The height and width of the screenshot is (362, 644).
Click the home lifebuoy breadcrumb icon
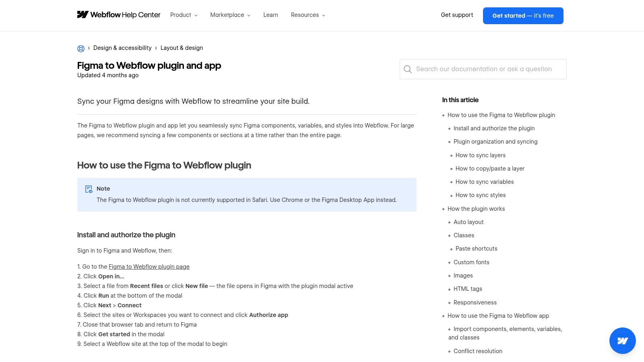coord(80,48)
